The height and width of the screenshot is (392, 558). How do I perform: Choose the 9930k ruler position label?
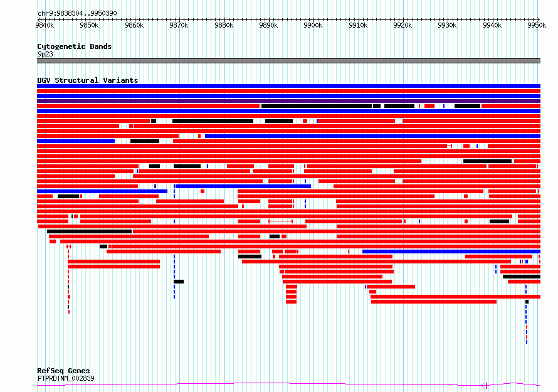click(x=447, y=25)
